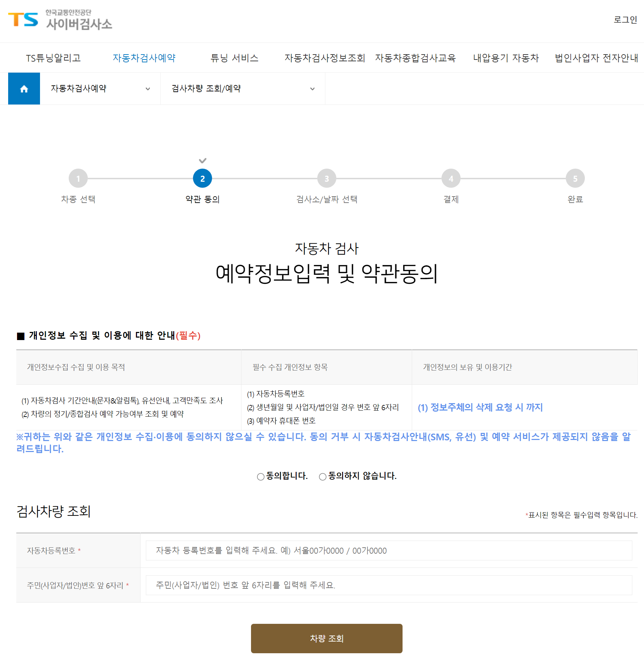Viewport: 644px width, 655px height.
Task: Expand the 자동차검사예약 breadcrumb dropdown
Action: point(100,89)
